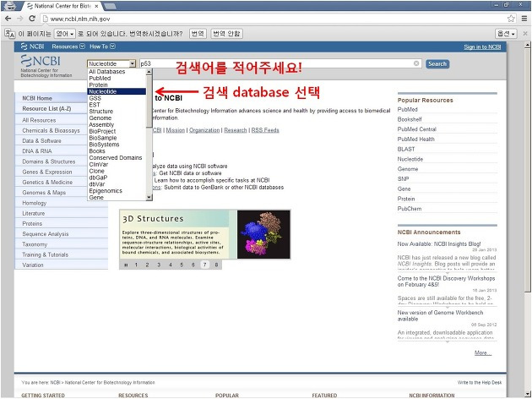Clear the search box text icon
Viewport: 532px width, 399px height.
(416, 63)
